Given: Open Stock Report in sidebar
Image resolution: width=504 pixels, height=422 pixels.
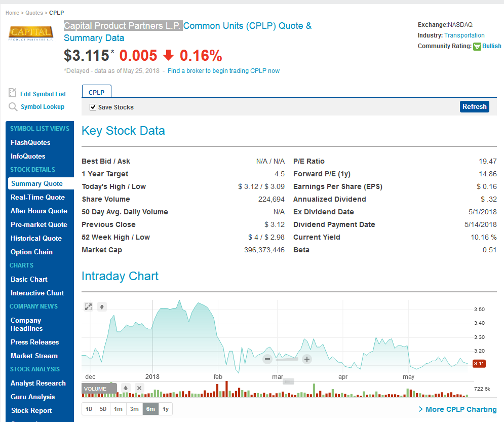Looking at the screenshot, I should tap(31, 410).
